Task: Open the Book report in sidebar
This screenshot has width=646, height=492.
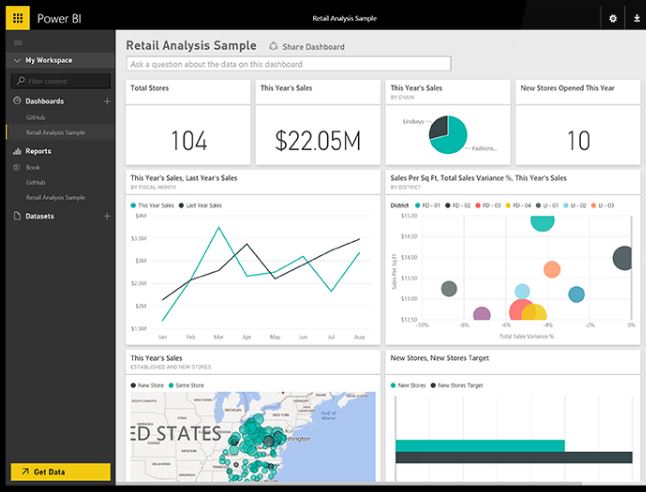Action: pos(33,167)
